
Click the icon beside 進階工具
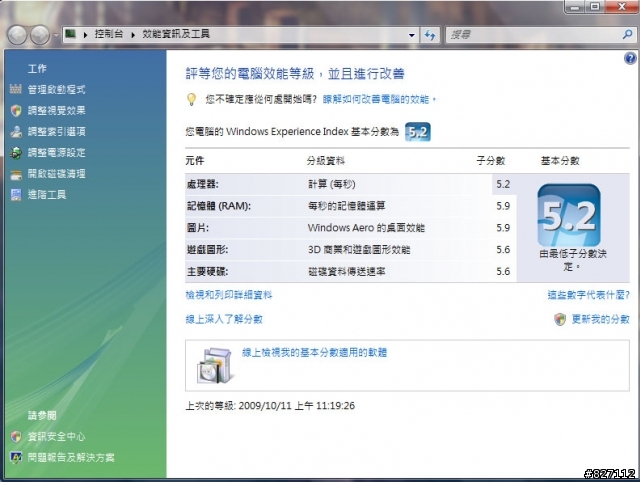(16, 195)
